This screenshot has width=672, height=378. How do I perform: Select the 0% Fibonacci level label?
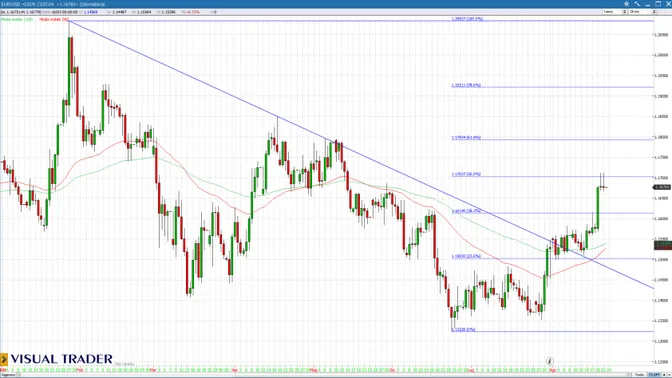(x=463, y=330)
